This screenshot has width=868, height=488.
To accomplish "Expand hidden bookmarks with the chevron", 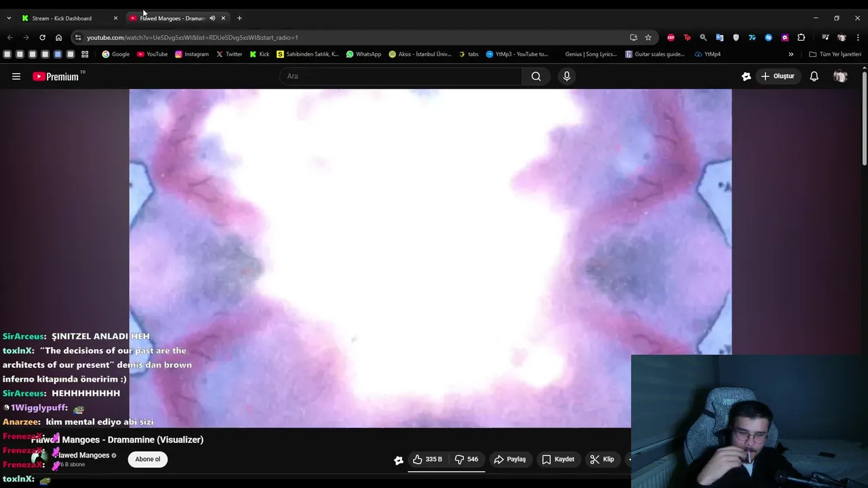I will point(791,54).
